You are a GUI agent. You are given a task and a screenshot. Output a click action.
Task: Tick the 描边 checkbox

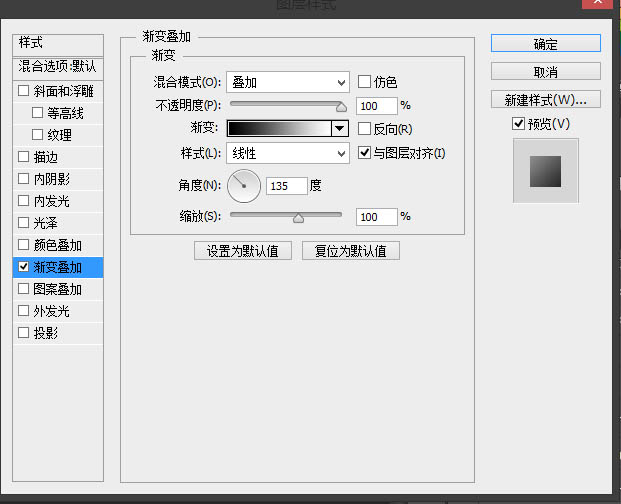pos(24,157)
